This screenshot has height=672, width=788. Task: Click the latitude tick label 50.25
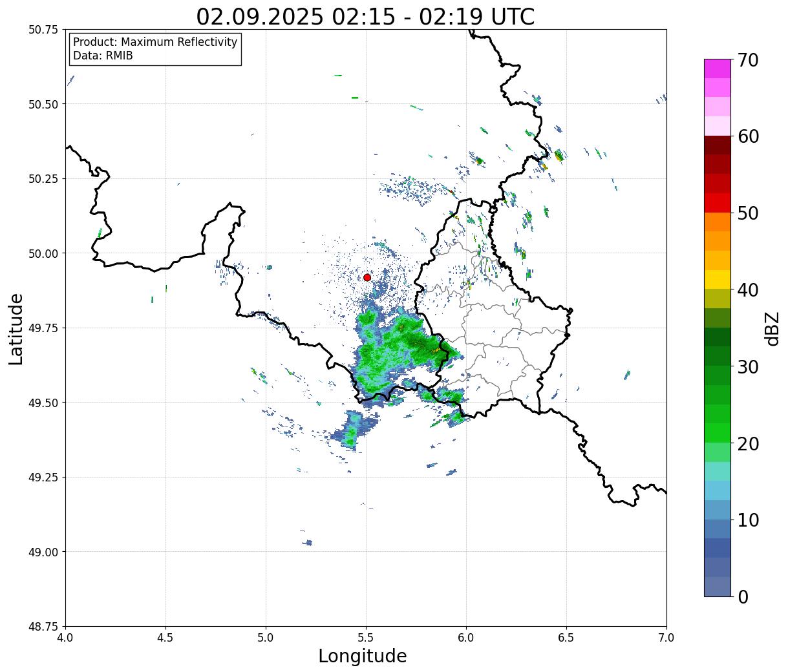point(43,179)
